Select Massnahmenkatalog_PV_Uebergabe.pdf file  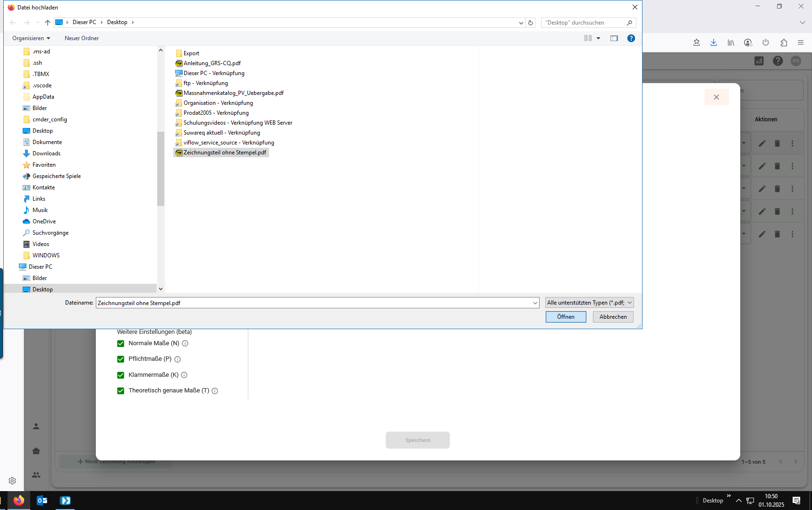[233, 93]
